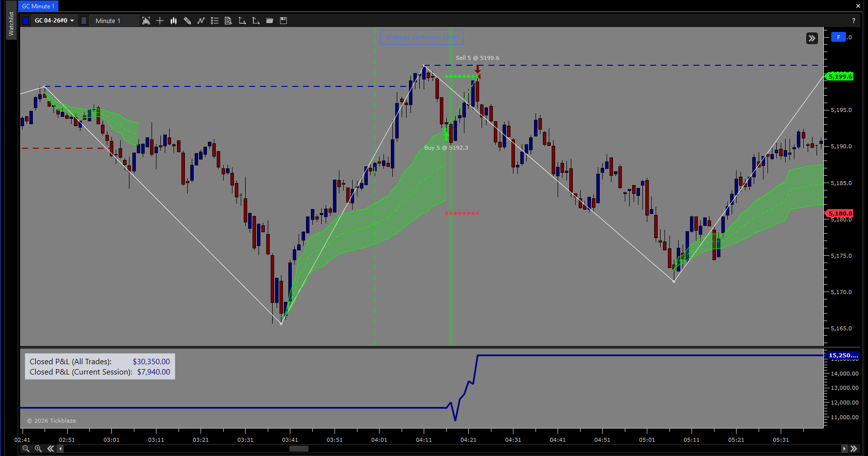The image size is (868, 456).
Task: Open the Watchlist side tab
Action: [11, 24]
